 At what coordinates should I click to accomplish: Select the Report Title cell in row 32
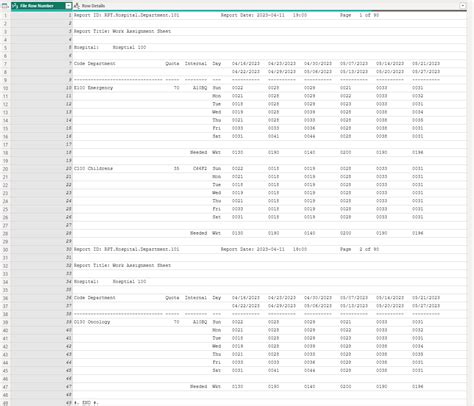pyautogui.click(x=270, y=265)
